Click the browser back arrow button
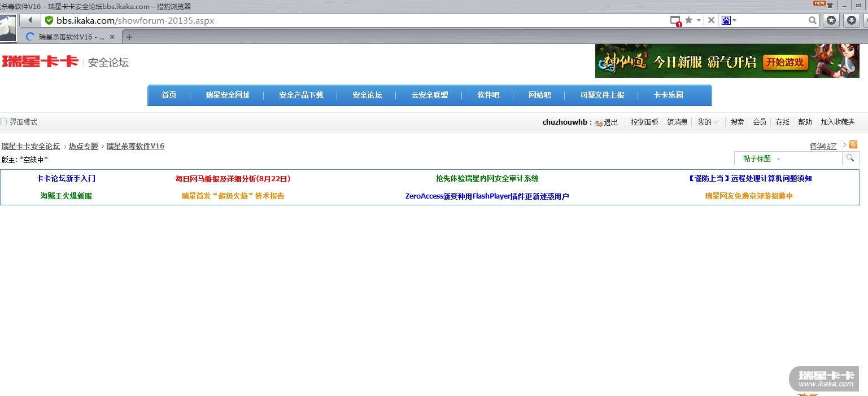Viewport: 868px width, 396px height. tap(30, 20)
